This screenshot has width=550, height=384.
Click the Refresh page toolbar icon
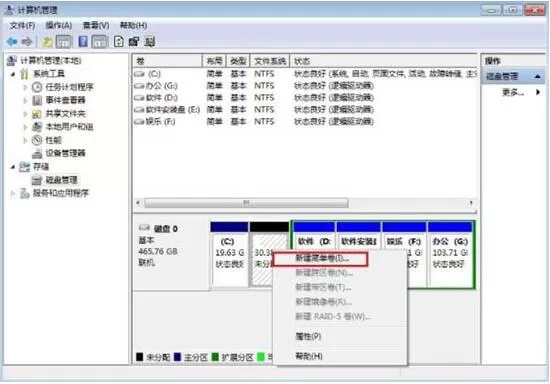[119, 42]
